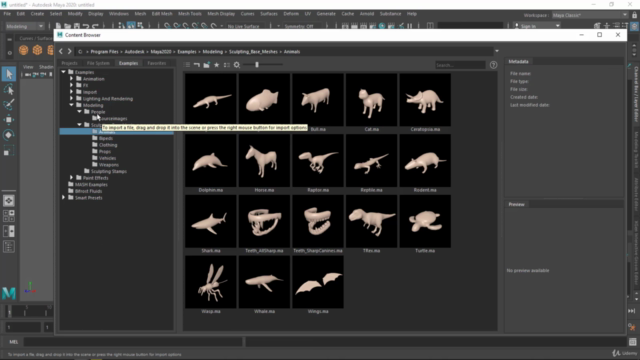Toggle the thumbnail layout icon beside the star
The width and height of the screenshot is (640, 360).
point(227,65)
